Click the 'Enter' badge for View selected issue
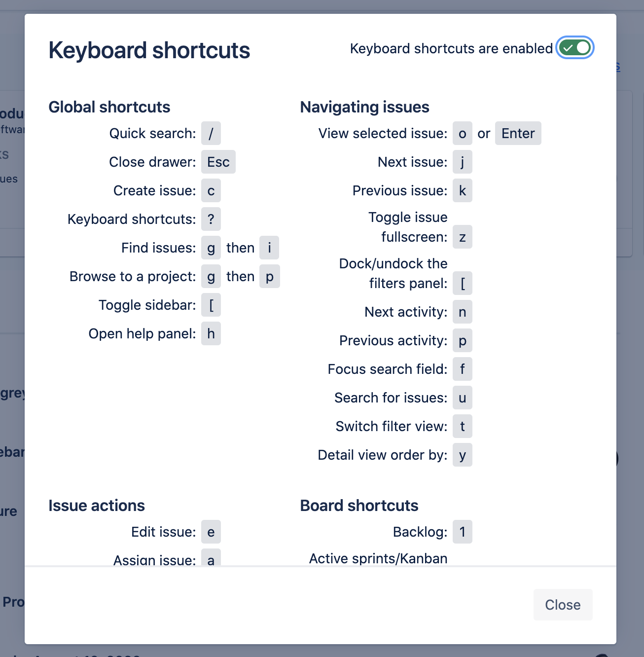644x657 pixels. click(518, 133)
